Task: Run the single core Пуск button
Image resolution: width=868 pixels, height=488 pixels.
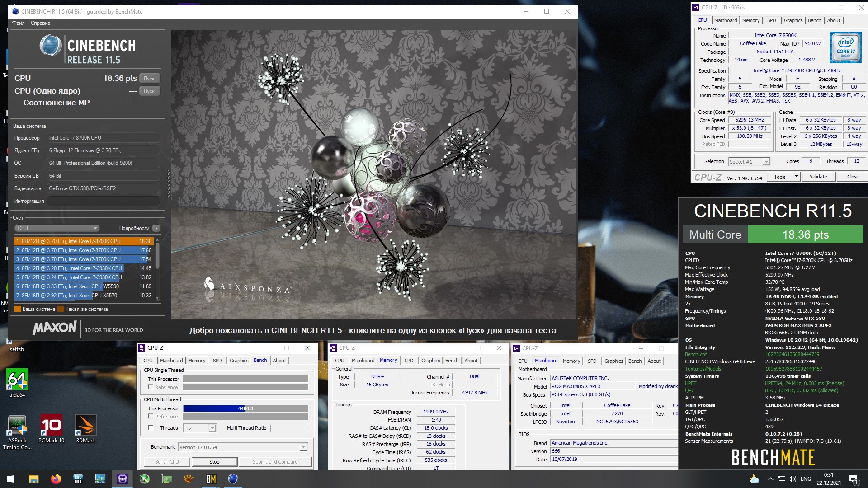Action: pos(150,91)
